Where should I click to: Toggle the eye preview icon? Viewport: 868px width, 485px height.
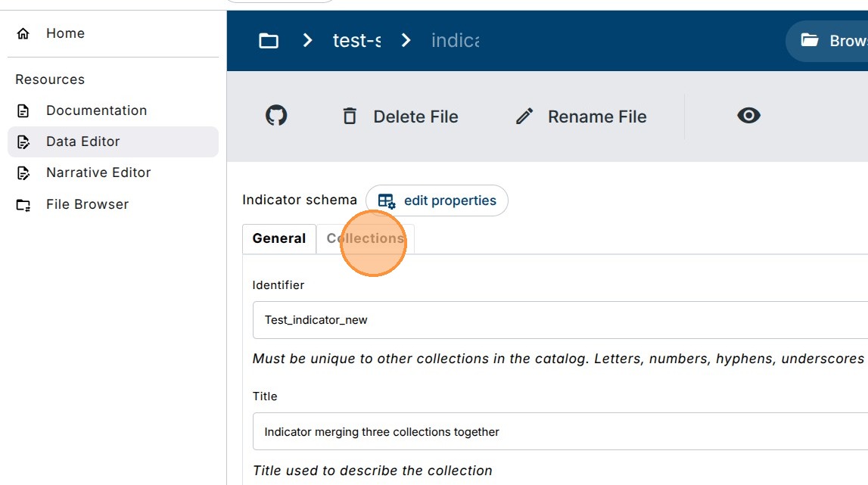click(x=748, y=116)
